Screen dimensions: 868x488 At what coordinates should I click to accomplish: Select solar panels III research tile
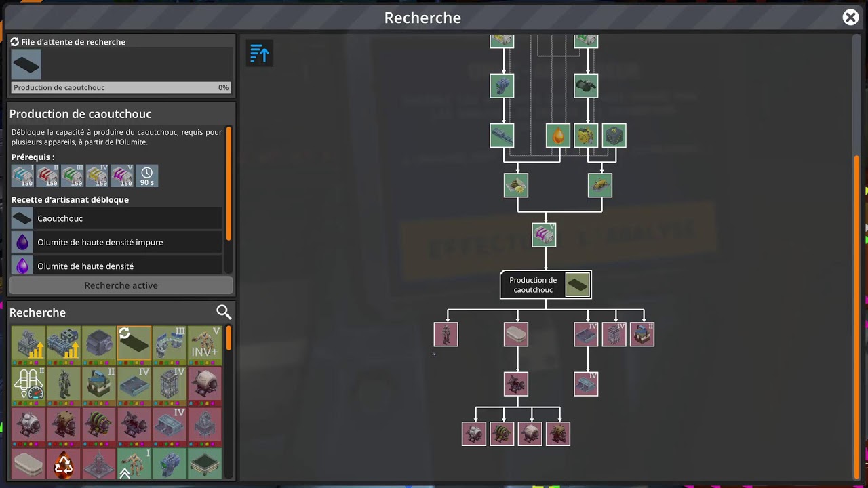point(170,344)
